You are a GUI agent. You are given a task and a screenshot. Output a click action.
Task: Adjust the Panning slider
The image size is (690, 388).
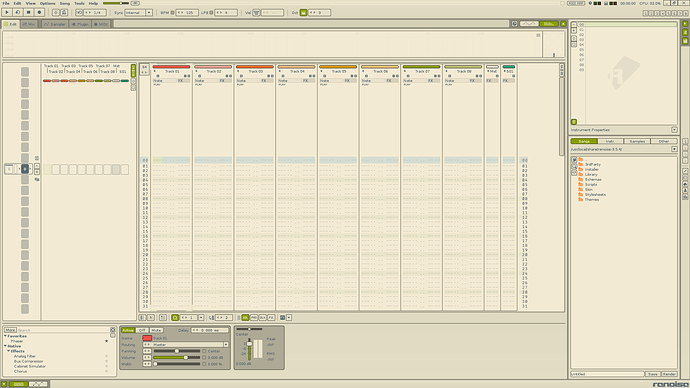tap(176, 351)
